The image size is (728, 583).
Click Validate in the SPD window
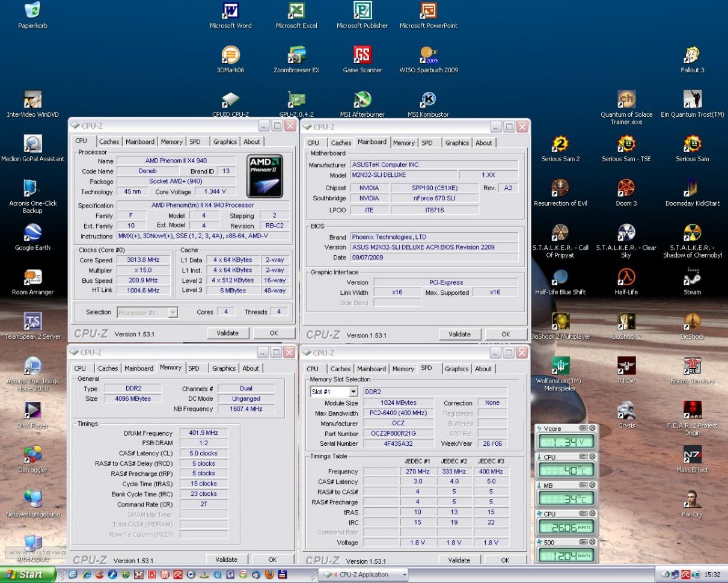tap(459, 560)
